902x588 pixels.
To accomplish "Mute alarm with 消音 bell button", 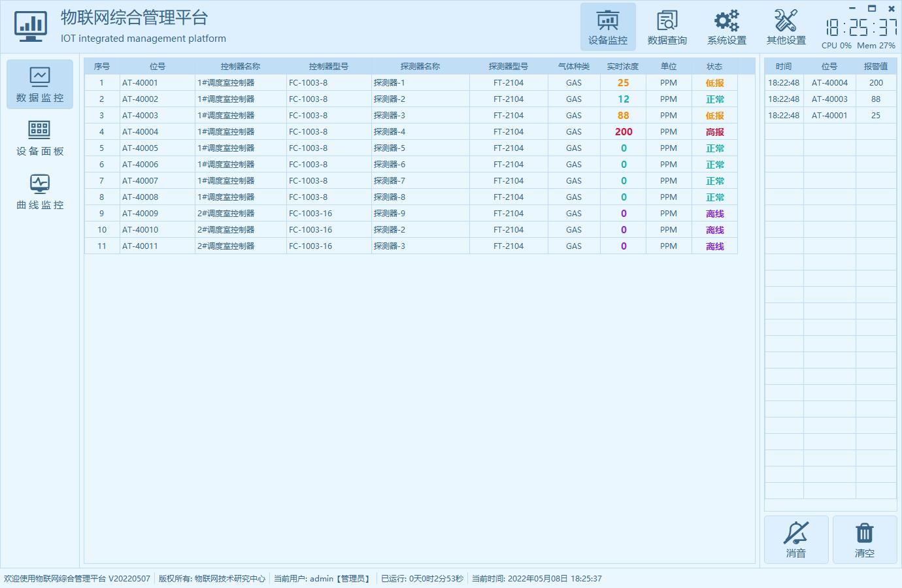I will coord(796,540).
